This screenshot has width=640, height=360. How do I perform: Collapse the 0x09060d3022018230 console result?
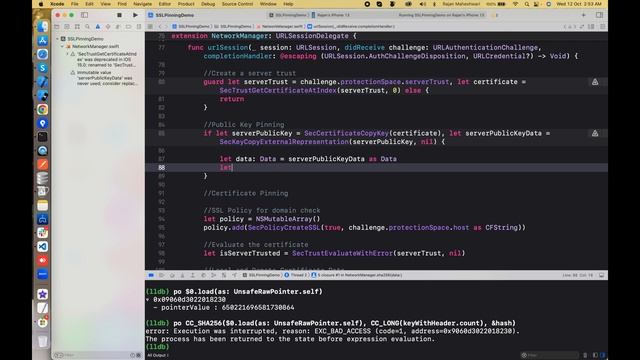(x=148, y=300)
